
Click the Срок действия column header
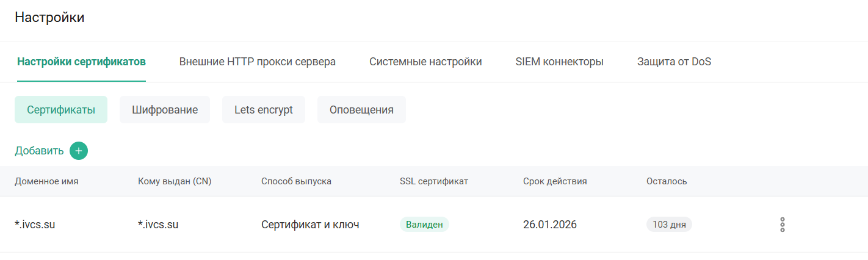click(x=555, y=181)
